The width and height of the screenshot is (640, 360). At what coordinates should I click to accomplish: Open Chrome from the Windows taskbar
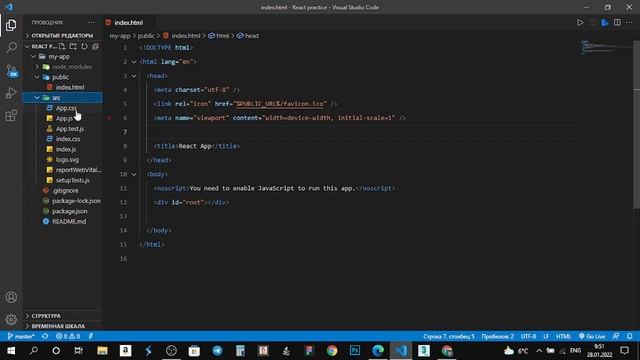pos(332,351)
